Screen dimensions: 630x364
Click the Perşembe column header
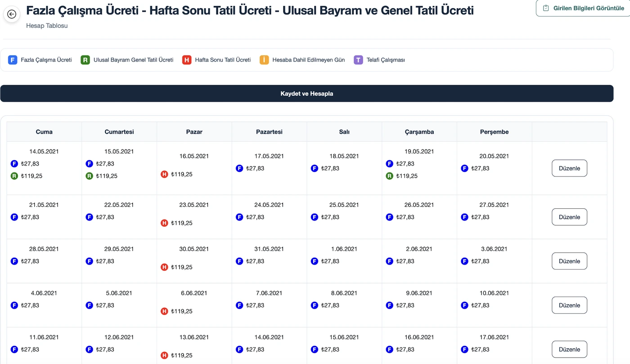click(494, 132)
